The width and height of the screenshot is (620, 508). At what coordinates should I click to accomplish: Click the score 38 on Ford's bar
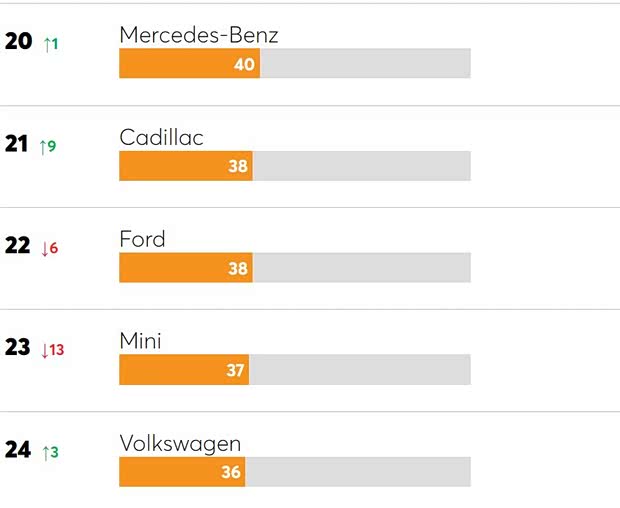(237, 269)
